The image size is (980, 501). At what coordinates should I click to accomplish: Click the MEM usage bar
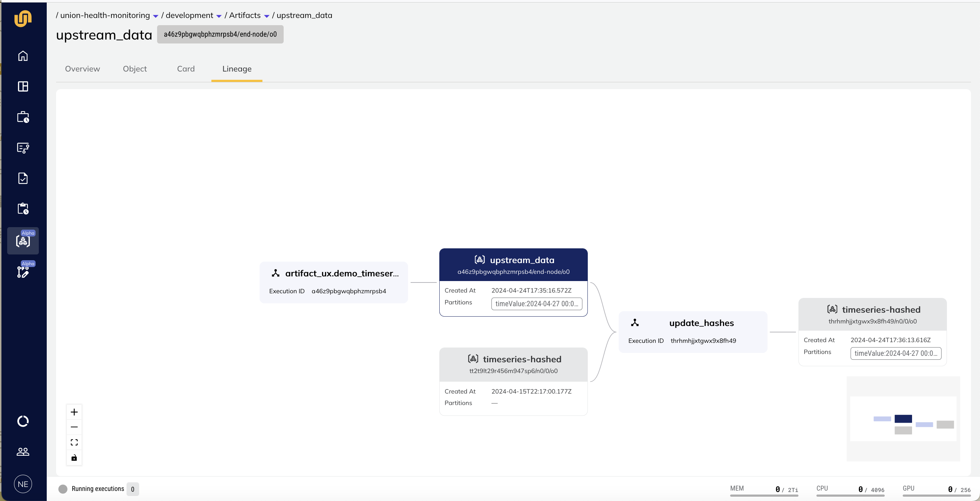pos(764,495)
